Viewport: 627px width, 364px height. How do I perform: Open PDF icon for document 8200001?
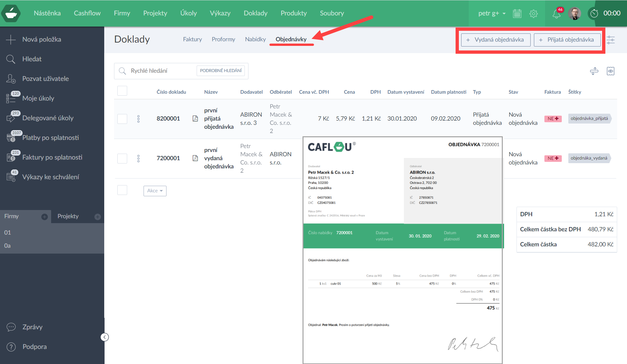coord(195,119)
